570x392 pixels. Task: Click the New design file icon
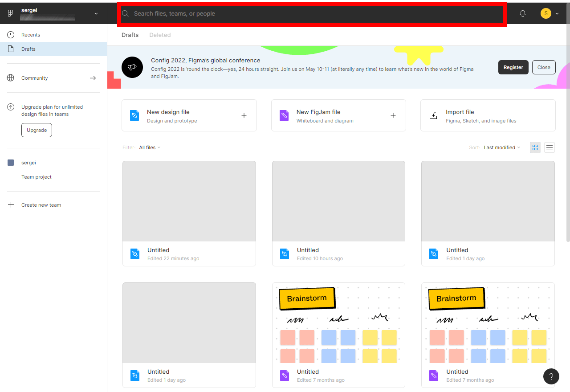135,115
